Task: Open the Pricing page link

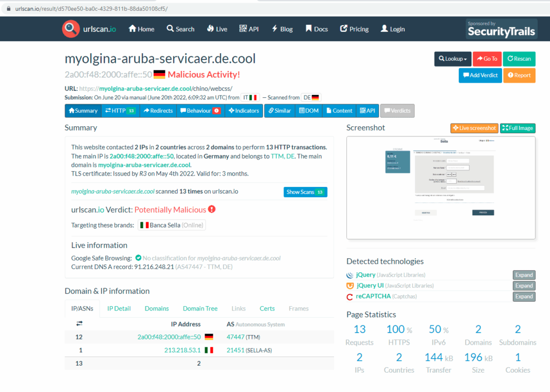Action: coord(354,29)
